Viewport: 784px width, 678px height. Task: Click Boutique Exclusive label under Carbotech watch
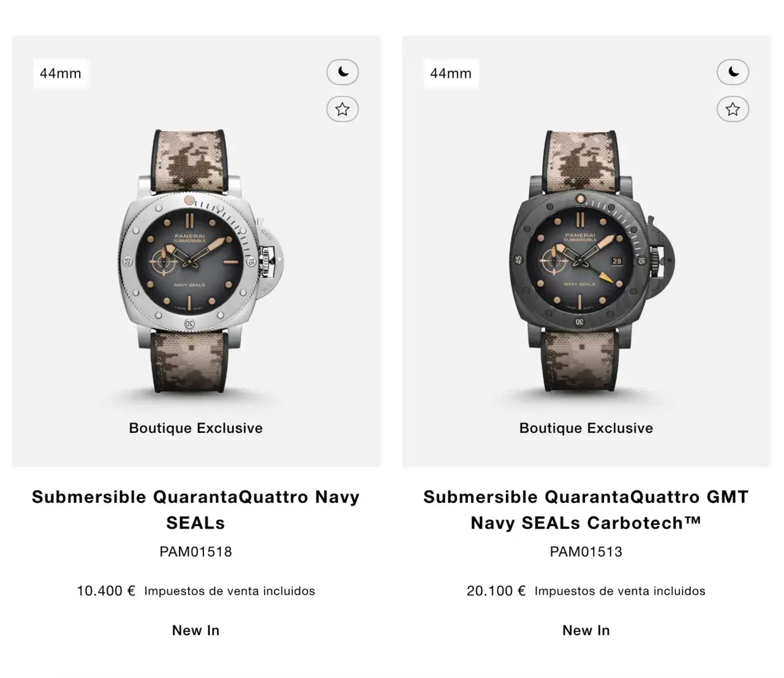(x=586, y=428)
